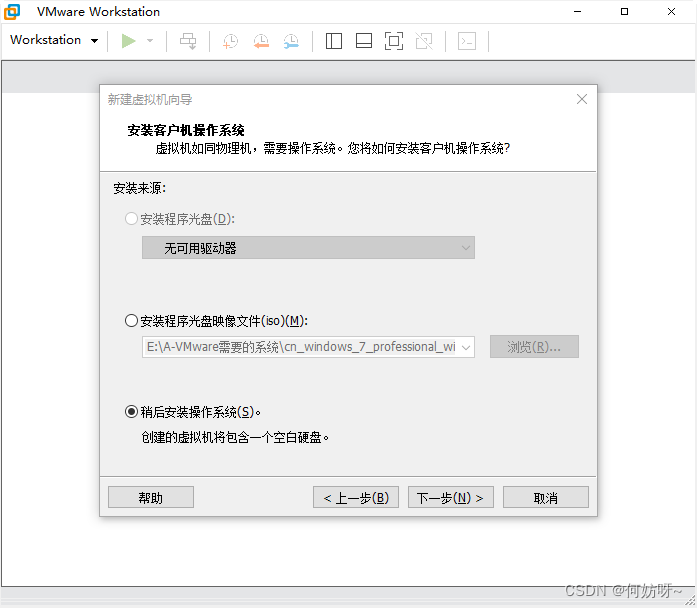Viewport: 697px width, 608px height.
Task: Maximize the VMware Workstation window
Action: [x=625, y=12]
